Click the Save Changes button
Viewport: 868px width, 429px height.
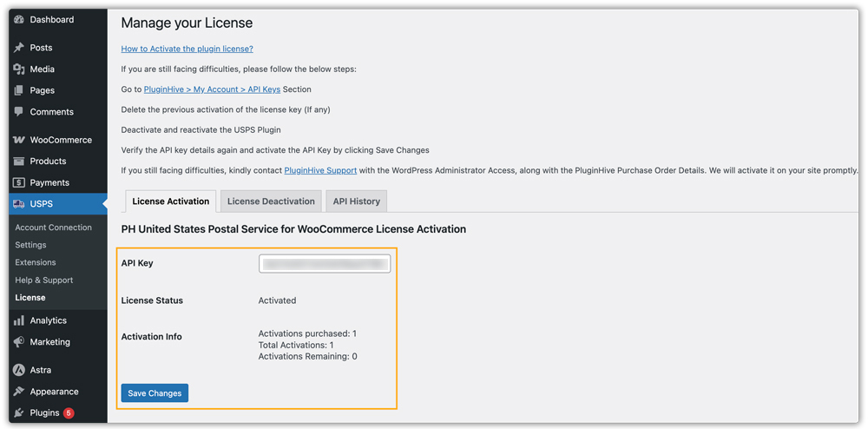155,393
